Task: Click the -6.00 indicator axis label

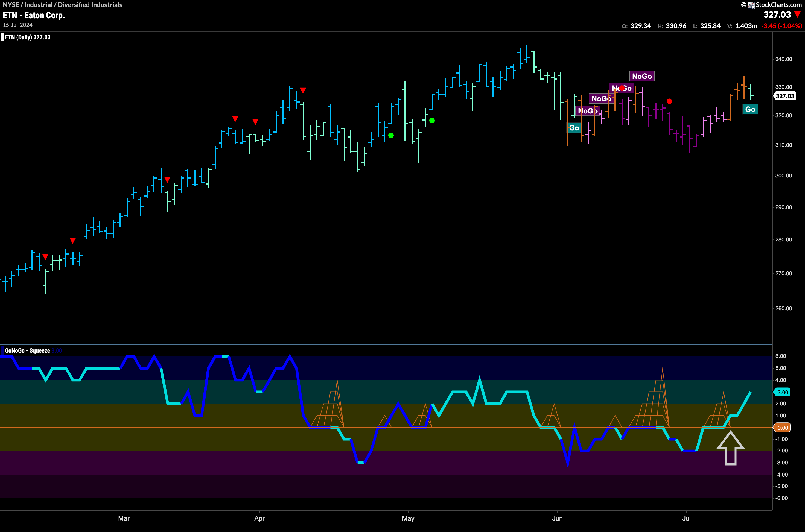Action: click(x=781, y=498)
